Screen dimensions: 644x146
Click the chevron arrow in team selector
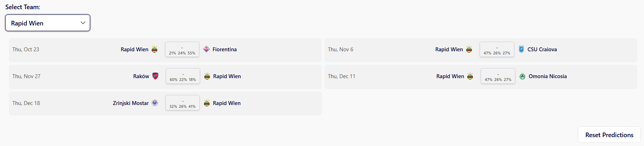click(x=83, y=23)
